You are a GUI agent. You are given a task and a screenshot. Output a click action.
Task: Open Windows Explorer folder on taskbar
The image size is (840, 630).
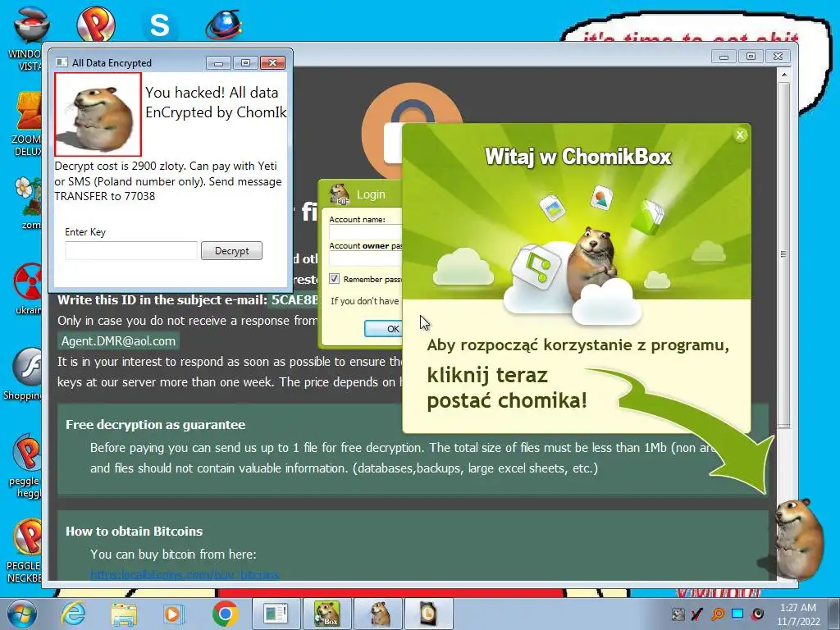click(x=124, y=614)
